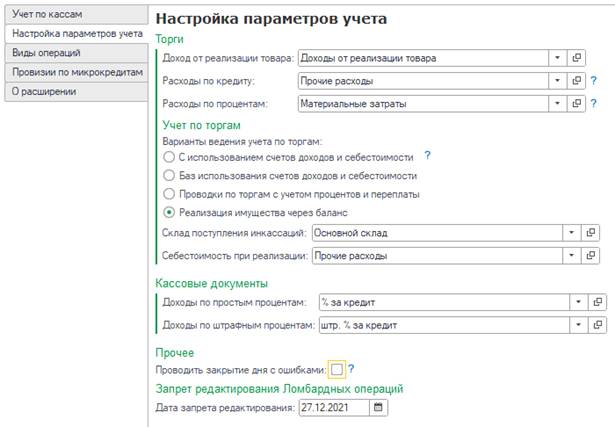Expand Склад поступления инкассаций dropdown
Viewport: 615px width, 427px height.
[x=571, y=233]
